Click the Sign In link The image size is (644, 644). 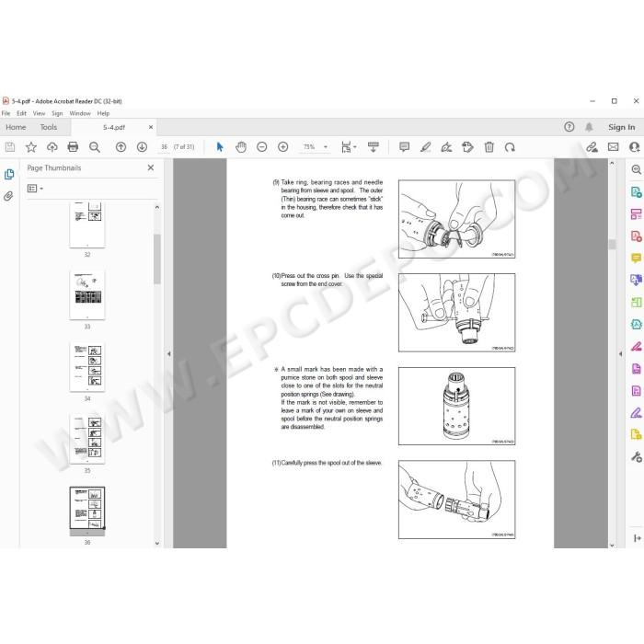[621, 127]
